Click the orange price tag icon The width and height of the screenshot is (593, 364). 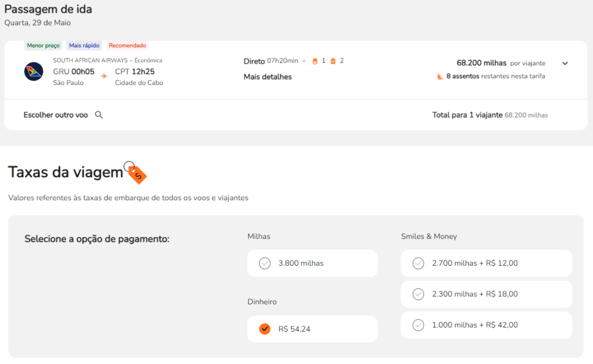click(x=137, y=173)
